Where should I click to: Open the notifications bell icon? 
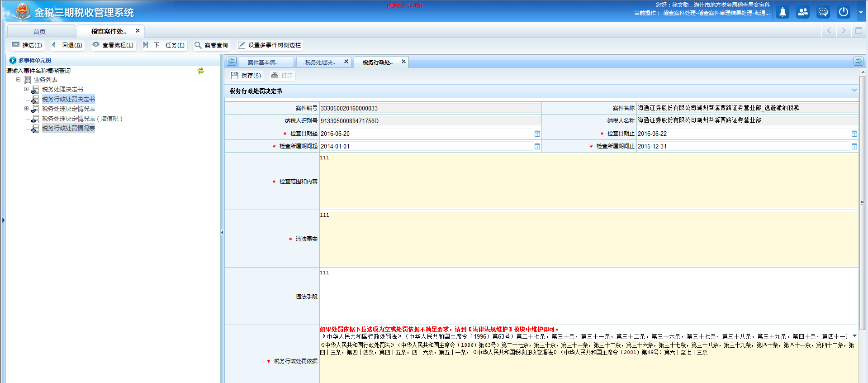[x=783, y=12]
